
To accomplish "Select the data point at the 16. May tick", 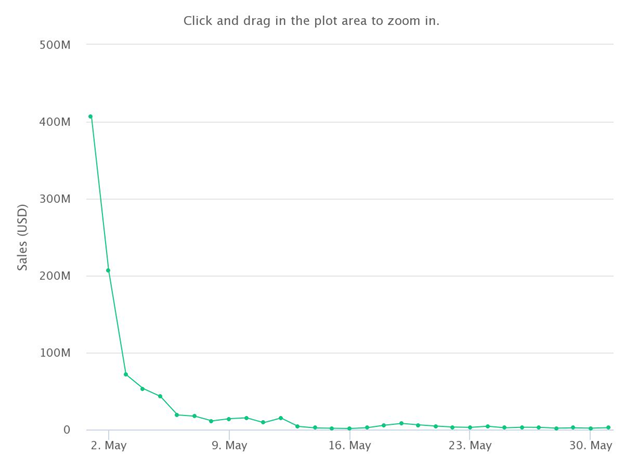I will [349, 429].
